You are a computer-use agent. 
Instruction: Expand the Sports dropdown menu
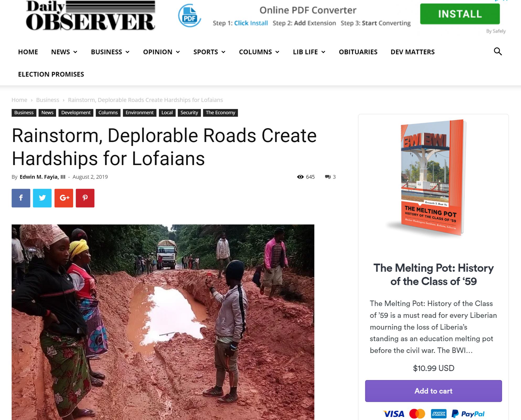[x=209, y=52]
